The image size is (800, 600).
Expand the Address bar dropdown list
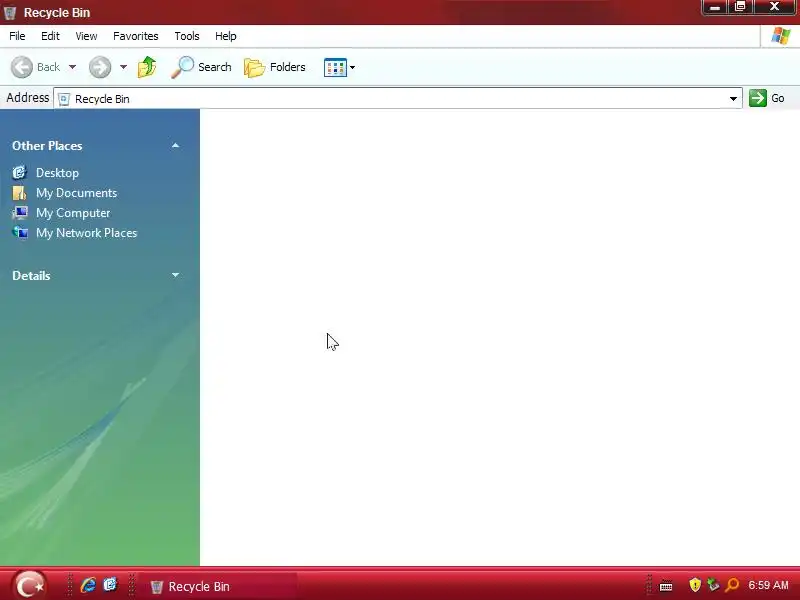click(733, 98)
